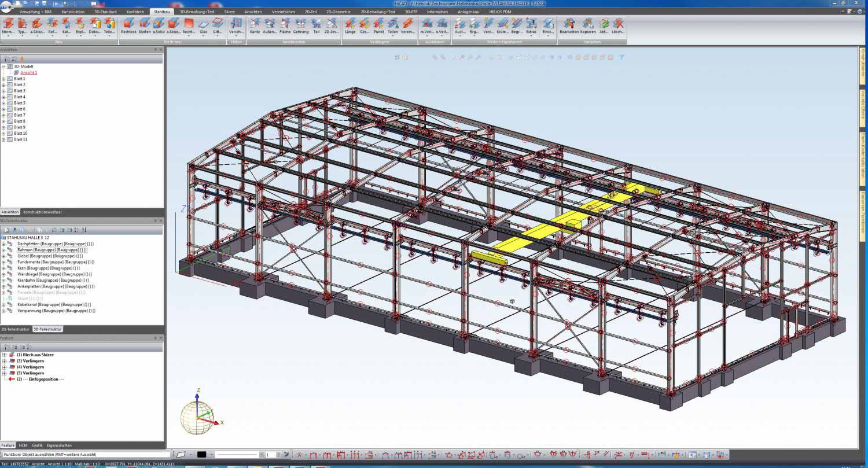Click the 2D-Lin... tool
Screen dimensions: 868x468
[x=332, y=26]
